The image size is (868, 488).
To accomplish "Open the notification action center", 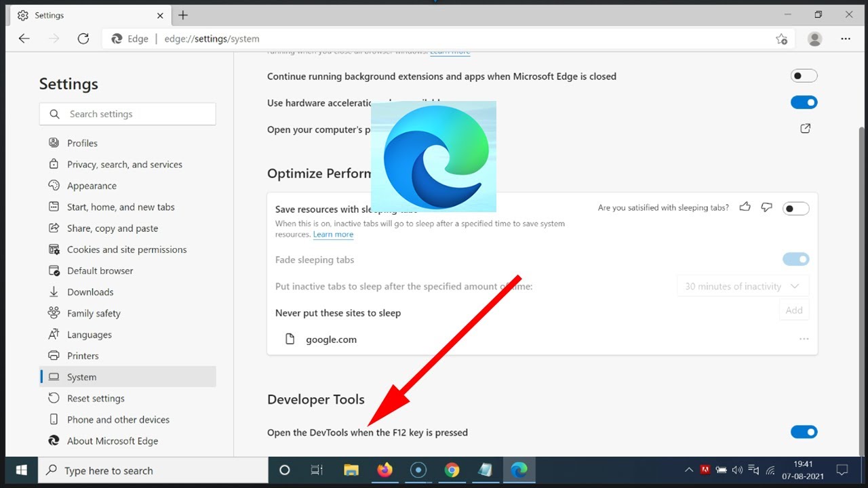I will 842,470.
